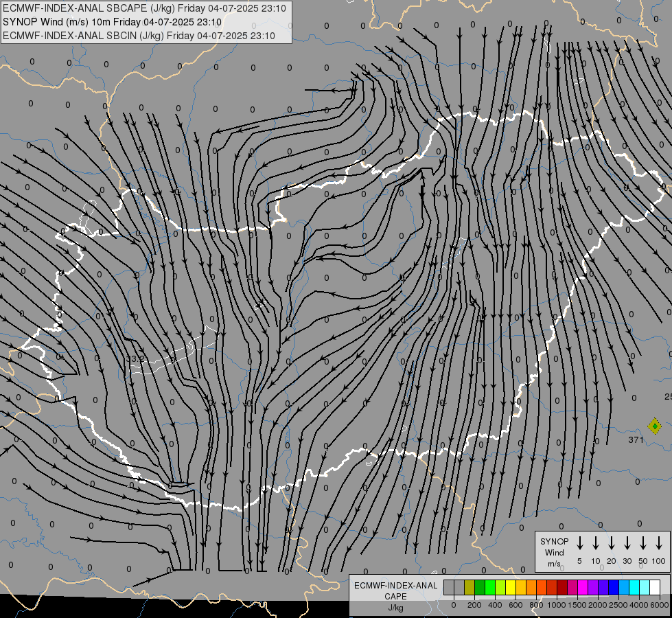Click the 100 m/s wind arrow in legend
The height and width of the screenshot is (618, 672).
click(x=659, y=543)
